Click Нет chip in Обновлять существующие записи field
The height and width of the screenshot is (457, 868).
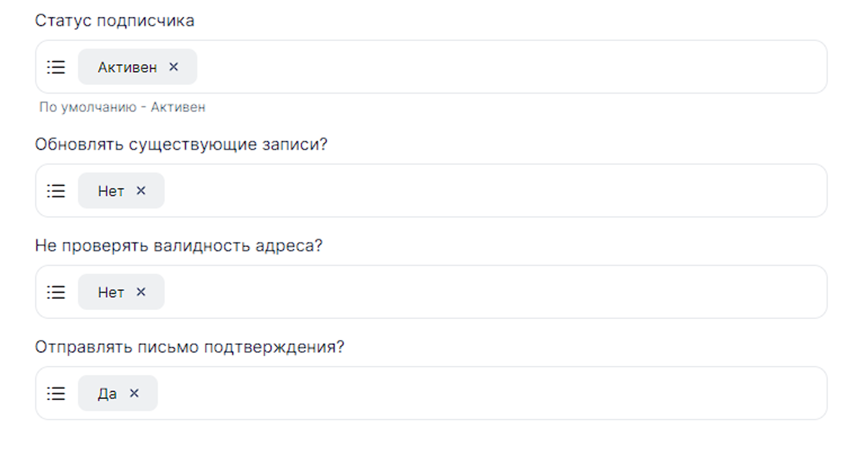point(110,191)
